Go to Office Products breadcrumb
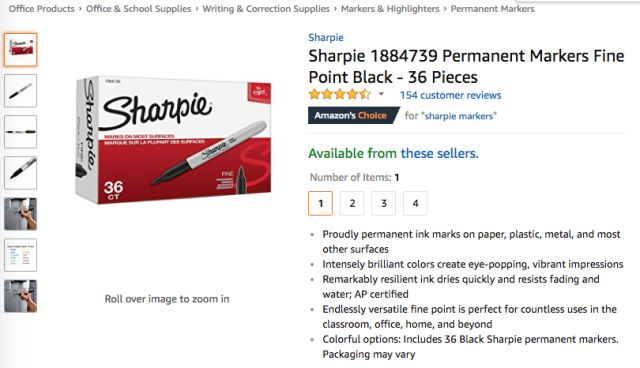The width and height of the screenshot is (640, 368). click(42, 9)
